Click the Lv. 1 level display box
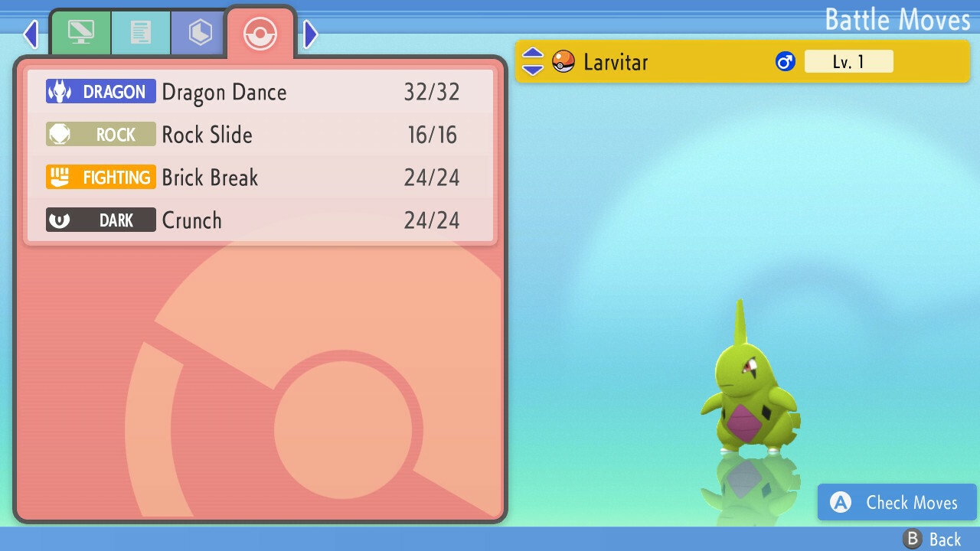Viewport: 980px width, 551px height. tap(849, 61)
